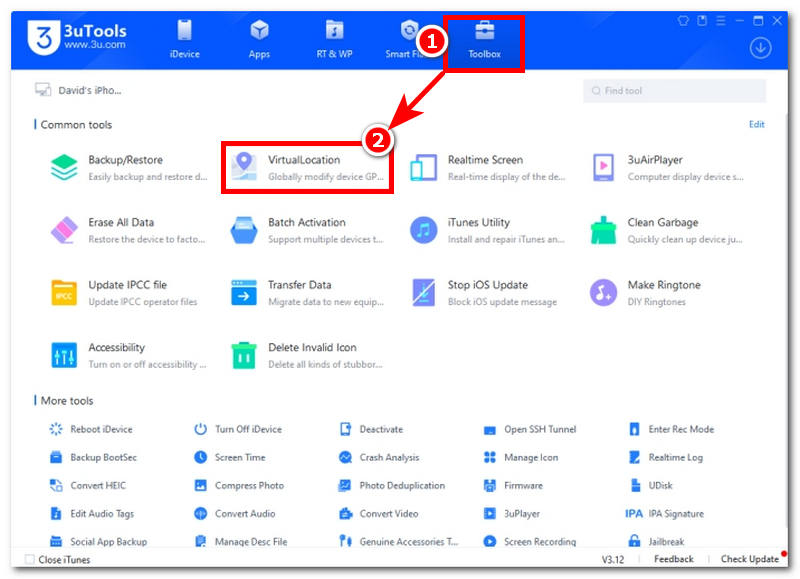Launch the Clean Garbage tool

(x=662, y=230)
